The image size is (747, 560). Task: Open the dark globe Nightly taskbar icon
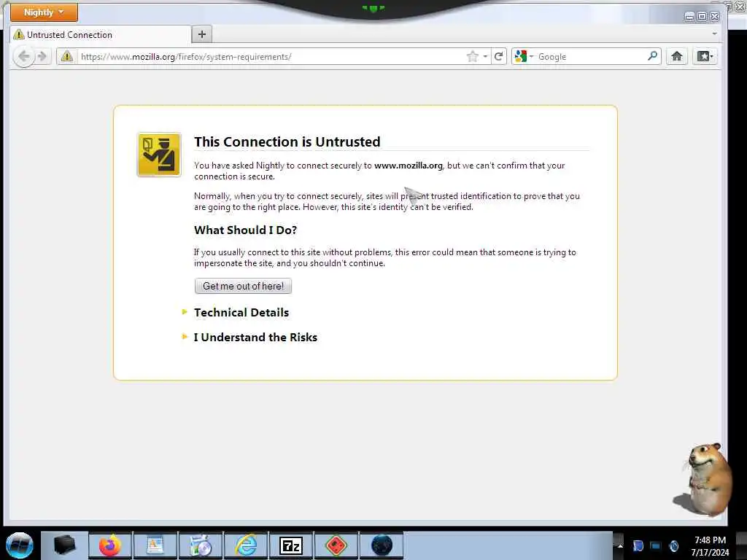click(x=382, y=545)
